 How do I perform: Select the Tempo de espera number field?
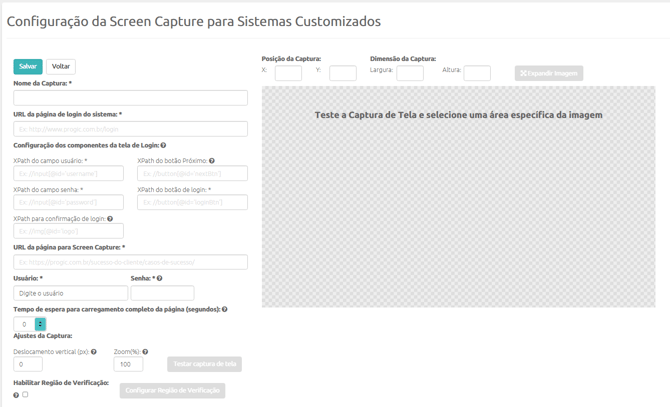pyautogui.click(x=24, y=324)
